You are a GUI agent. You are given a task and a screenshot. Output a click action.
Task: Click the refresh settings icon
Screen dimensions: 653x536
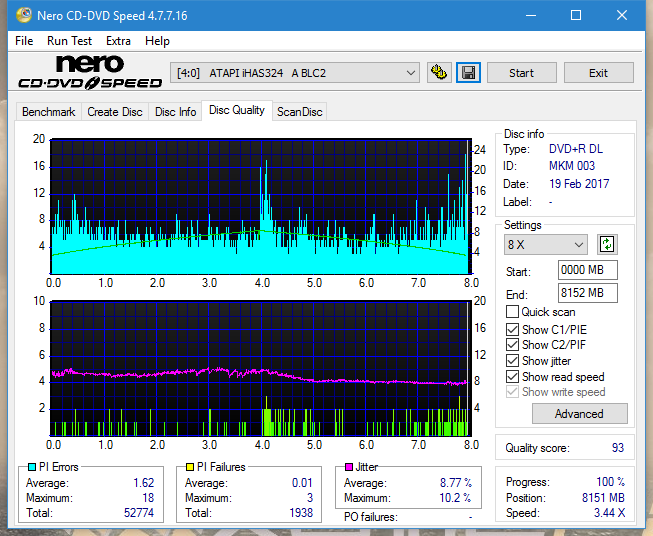coord(607,244)
